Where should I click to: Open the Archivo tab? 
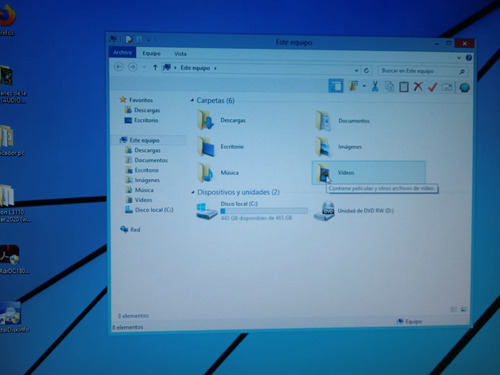(x=122, y=52)
